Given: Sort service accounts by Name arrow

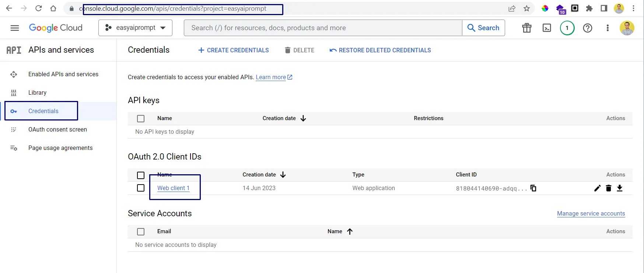Looking at the screenshot, I should point(350,231).
